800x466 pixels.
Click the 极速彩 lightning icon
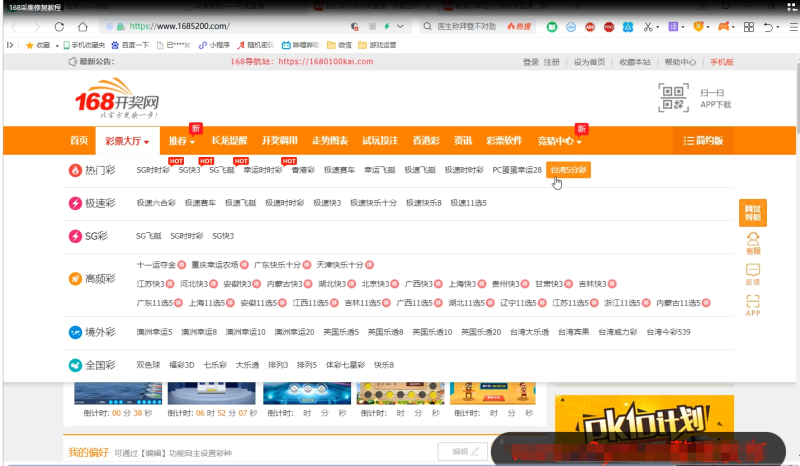tap(75, 203)
